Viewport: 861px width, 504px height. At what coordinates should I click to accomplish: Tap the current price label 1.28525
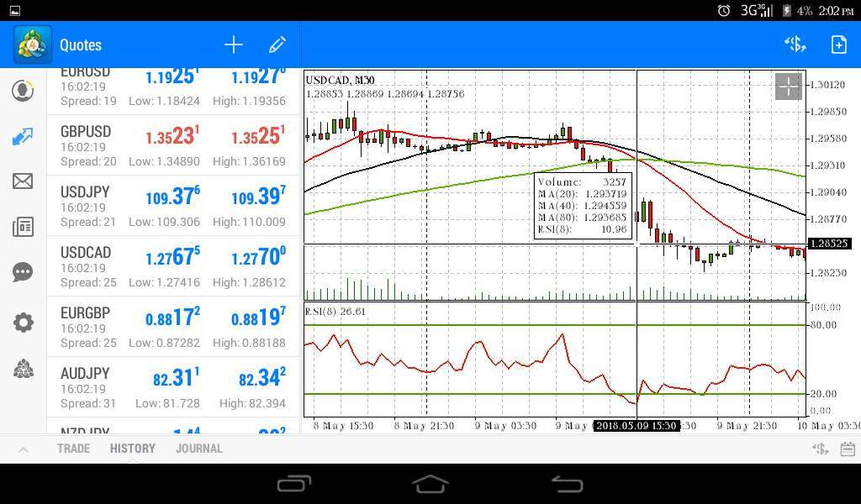(829, 243)
